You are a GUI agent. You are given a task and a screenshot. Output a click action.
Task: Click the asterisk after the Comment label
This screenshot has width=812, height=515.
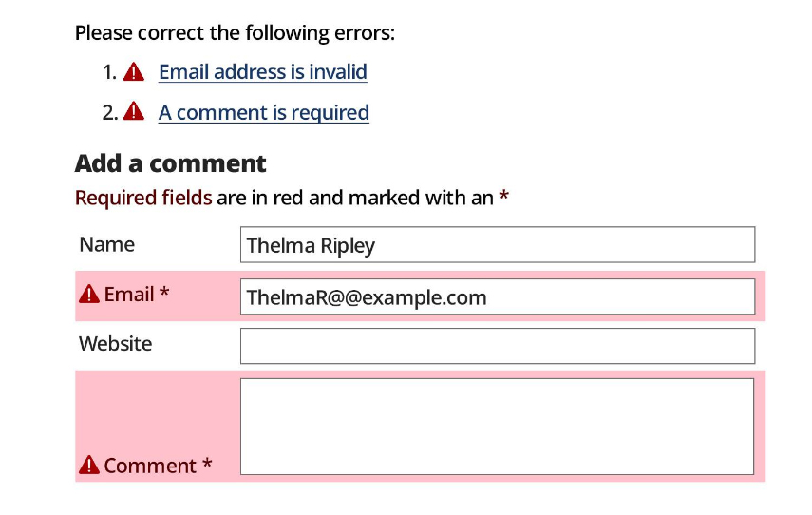207,463
